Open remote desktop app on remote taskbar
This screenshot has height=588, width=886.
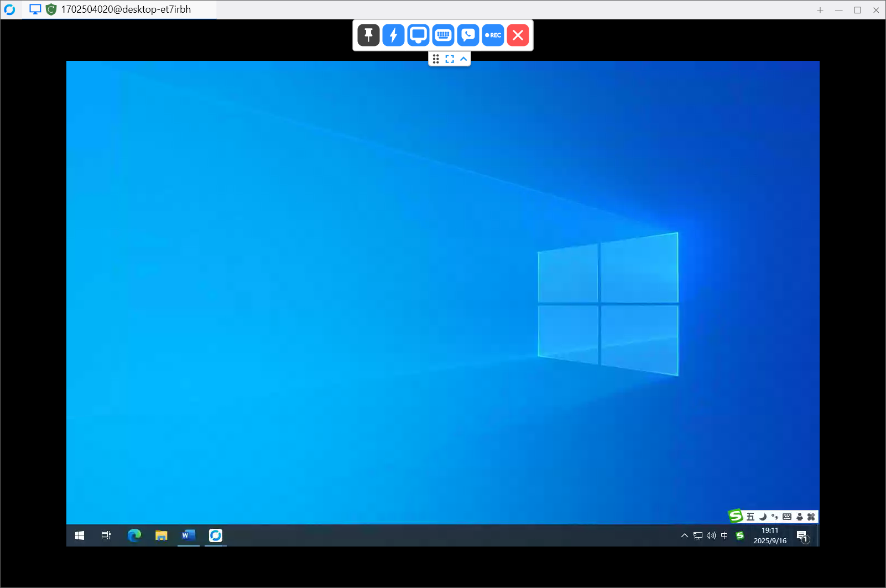(x=216, y=535)
